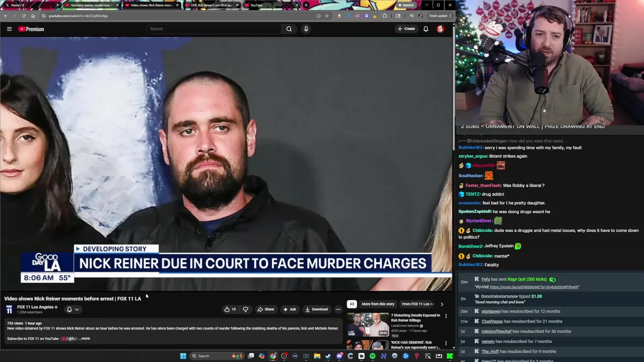Screen dimensions: 644x362
Task: Switch to LIVE: Rob Reiner's son tab
Action: pyautogui.click(x=211, y=5)
